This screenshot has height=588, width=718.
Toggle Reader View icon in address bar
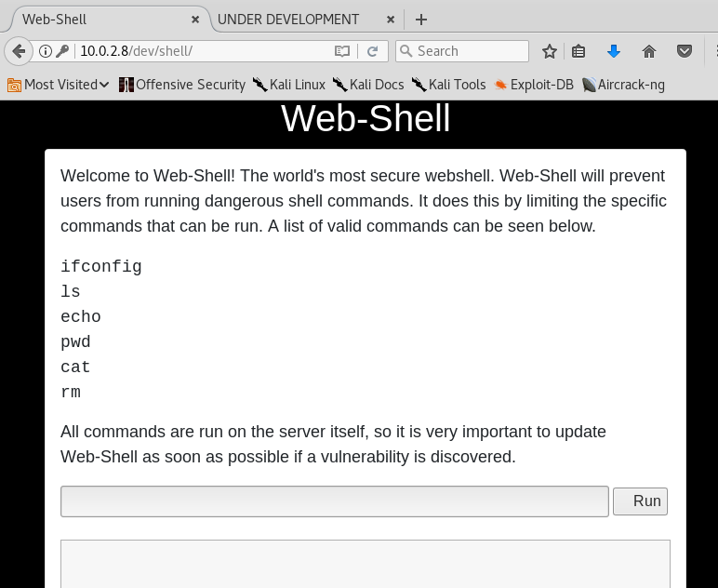[x=342, y=51]
